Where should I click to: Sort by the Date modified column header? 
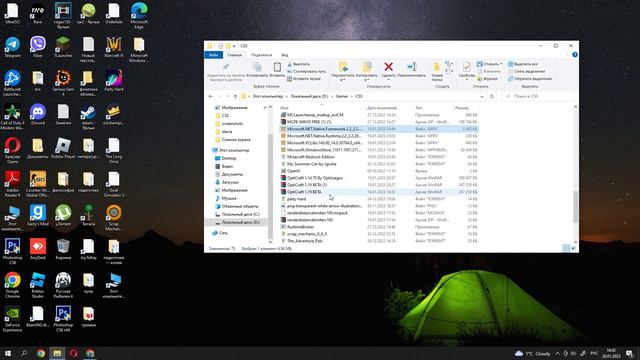[x=382, y=108]
